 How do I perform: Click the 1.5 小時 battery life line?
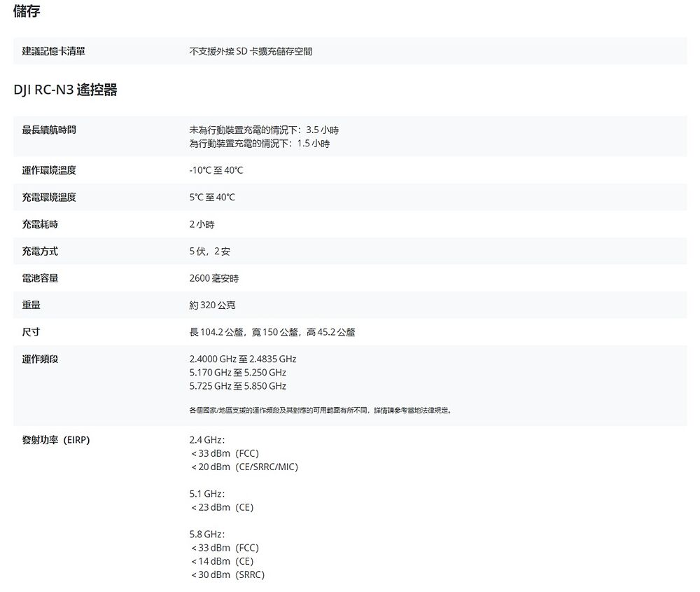260,144
